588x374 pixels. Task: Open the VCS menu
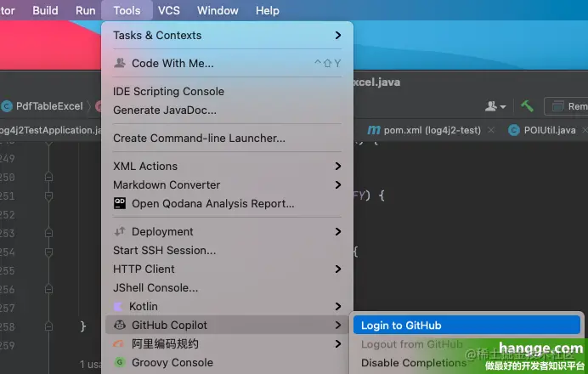pos(169,10)
